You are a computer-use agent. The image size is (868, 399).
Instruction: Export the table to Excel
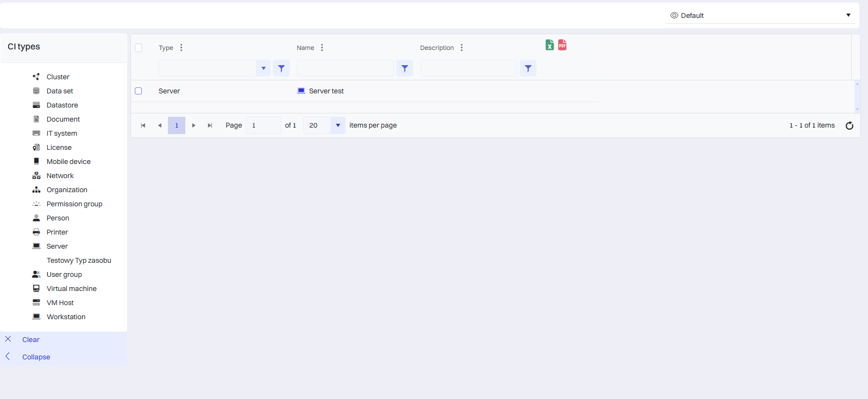point(549,45)
